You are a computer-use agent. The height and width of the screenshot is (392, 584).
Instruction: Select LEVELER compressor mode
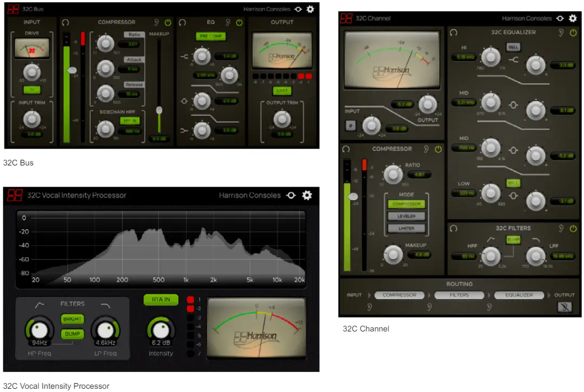click(x=407, y=216)
